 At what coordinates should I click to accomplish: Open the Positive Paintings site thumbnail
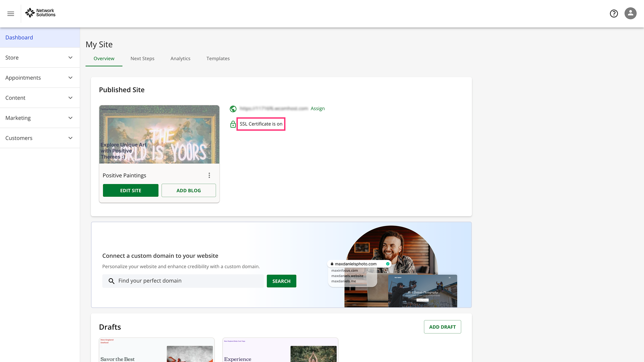[x=159, y=134]
